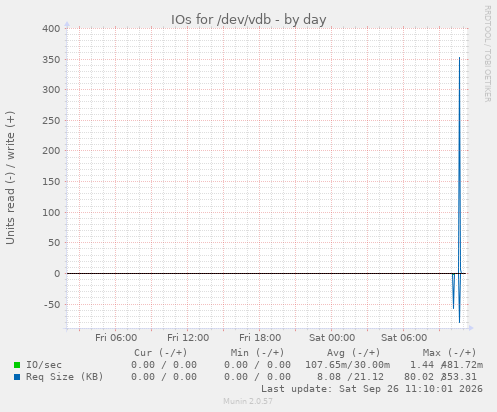Click the Sat 06:00 time axis label
Viewport: 497px width, 412px height.
click(x=404, y=338)
